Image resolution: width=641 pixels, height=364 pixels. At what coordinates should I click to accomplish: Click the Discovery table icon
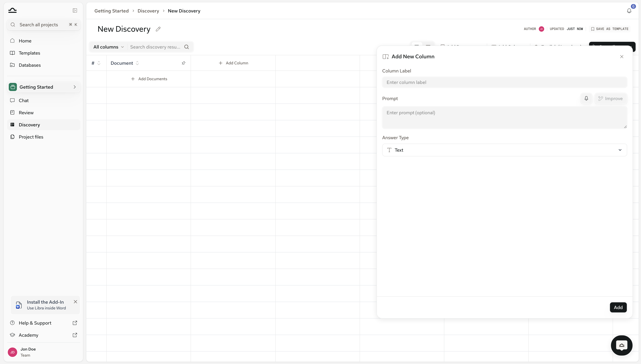pos(12,125)
